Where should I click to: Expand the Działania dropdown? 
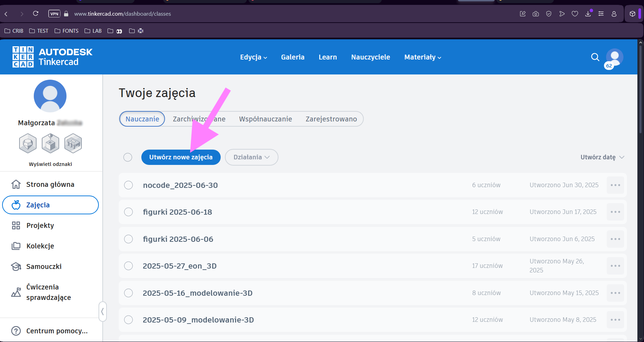(x=251, y=157)
